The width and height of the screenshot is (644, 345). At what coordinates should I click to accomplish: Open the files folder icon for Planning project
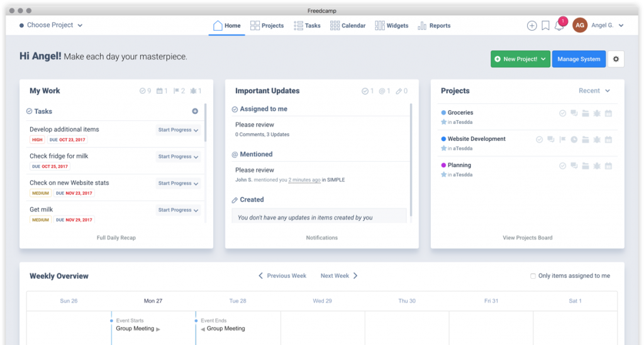(586, 166)
